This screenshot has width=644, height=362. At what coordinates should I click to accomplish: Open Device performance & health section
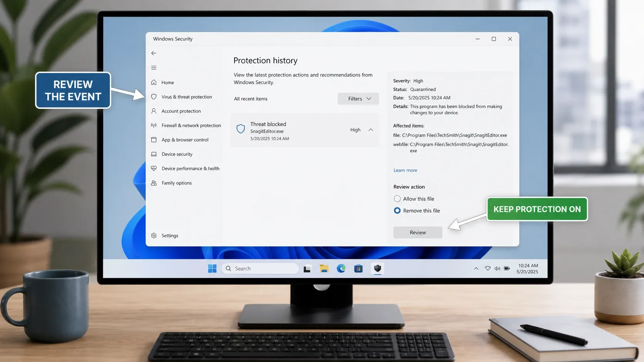pos(190,168)
